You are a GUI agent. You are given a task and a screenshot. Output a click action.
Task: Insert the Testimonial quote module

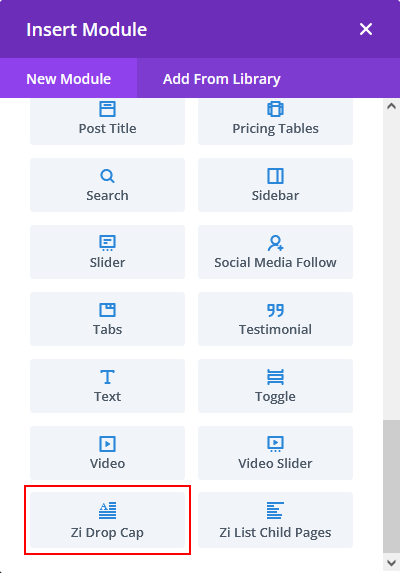[x=275, y=319]
